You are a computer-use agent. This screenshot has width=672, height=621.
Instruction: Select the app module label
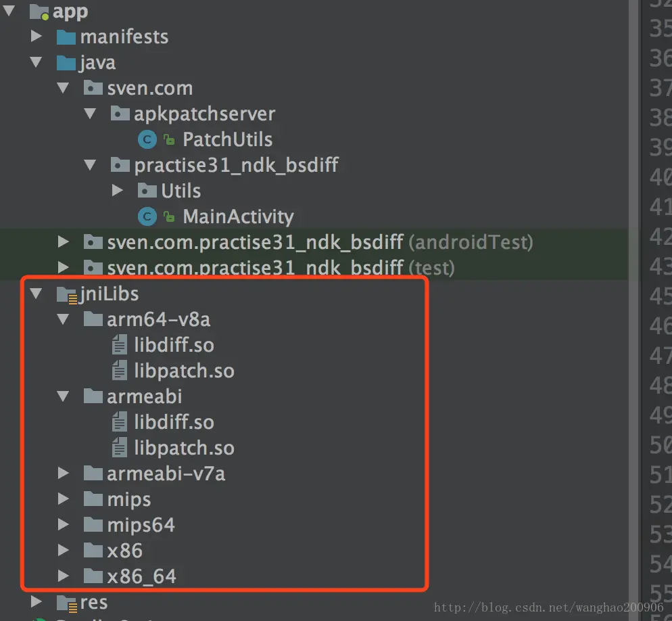coord(70,12)
